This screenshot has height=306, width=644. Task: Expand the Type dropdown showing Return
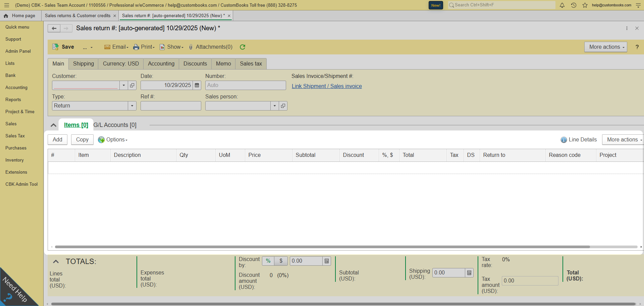[132, 106]
